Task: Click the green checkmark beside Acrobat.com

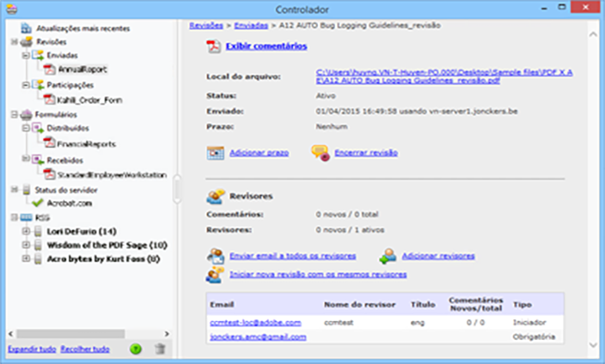Action: tap(38, 203)
